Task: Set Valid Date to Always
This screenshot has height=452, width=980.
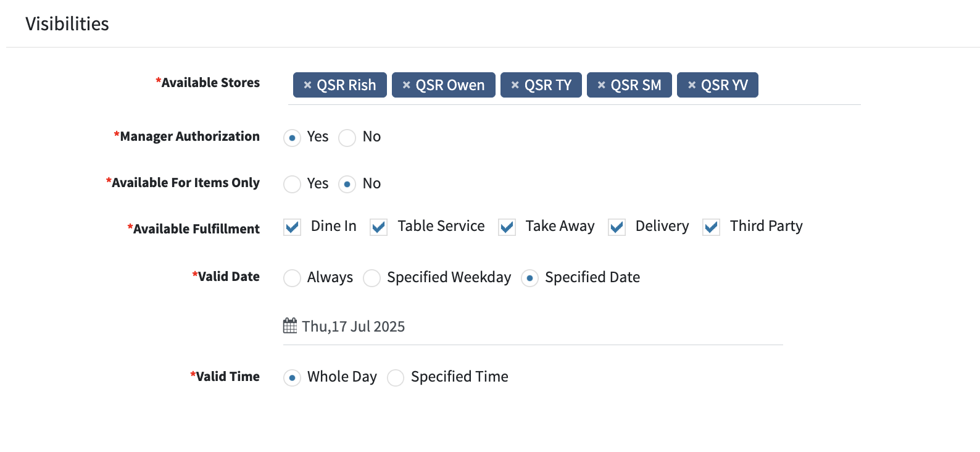Action: [x=292, y=278]
